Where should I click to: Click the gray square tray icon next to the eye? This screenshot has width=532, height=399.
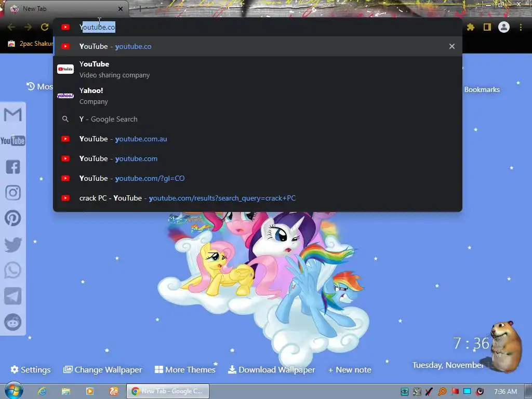(x=417, y=392)
